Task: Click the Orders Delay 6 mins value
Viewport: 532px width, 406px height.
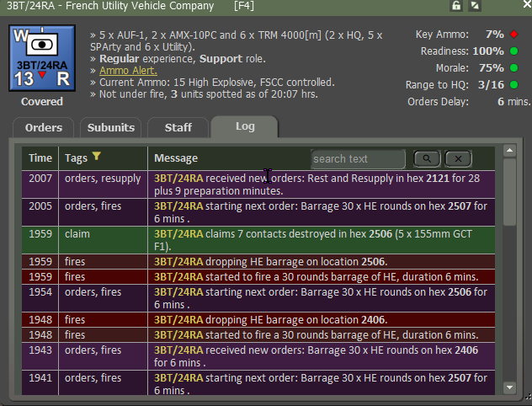Action: (x=513, y=101)
